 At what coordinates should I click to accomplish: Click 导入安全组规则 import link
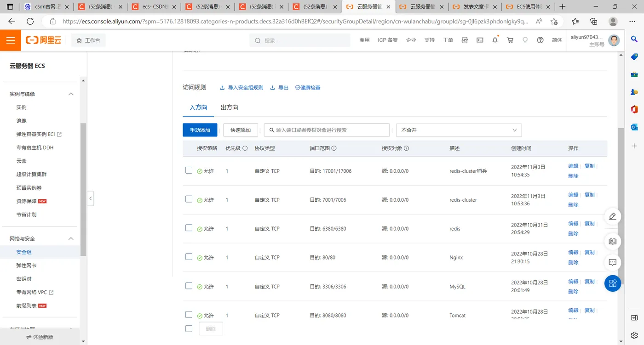coord(241,88)
